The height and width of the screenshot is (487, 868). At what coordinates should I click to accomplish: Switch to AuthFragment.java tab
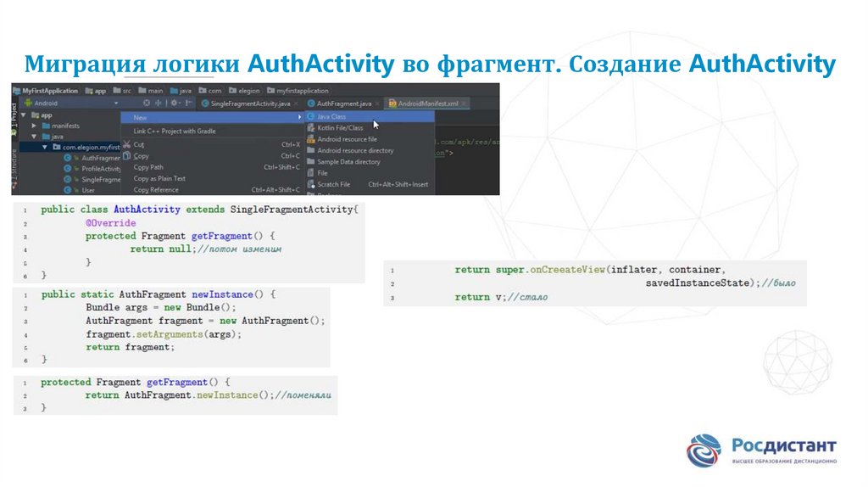[x=344, y=104]
